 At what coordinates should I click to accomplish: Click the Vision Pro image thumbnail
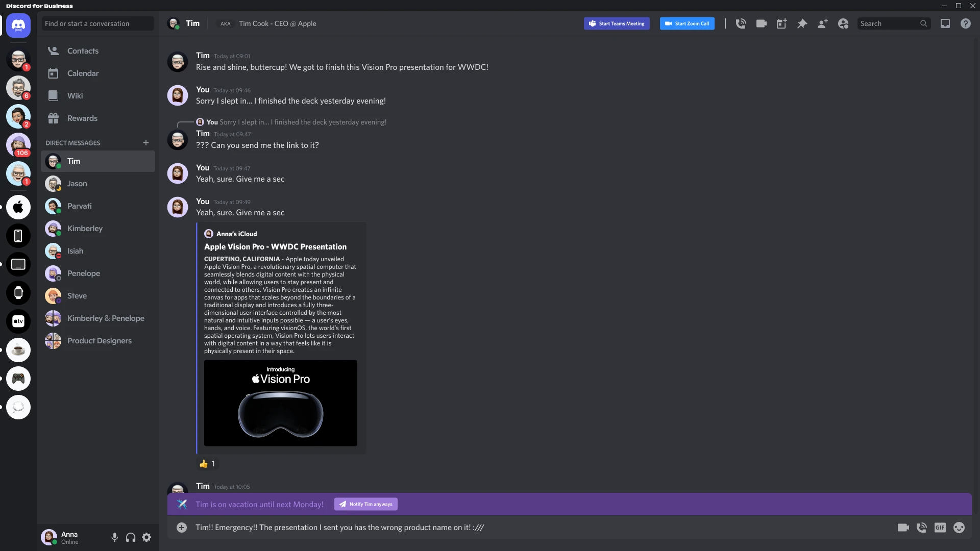281,403
